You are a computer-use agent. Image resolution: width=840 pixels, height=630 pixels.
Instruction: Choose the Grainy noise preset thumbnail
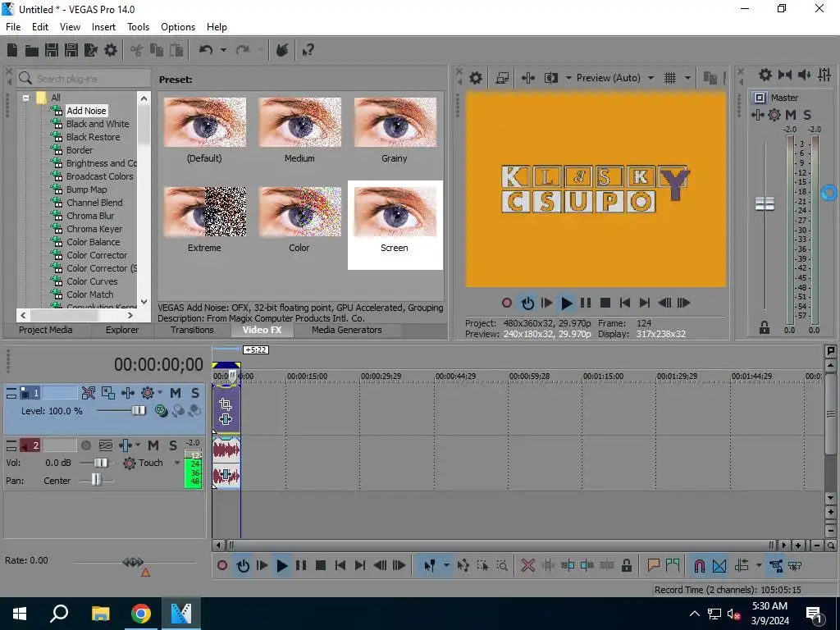click(395, 123)
